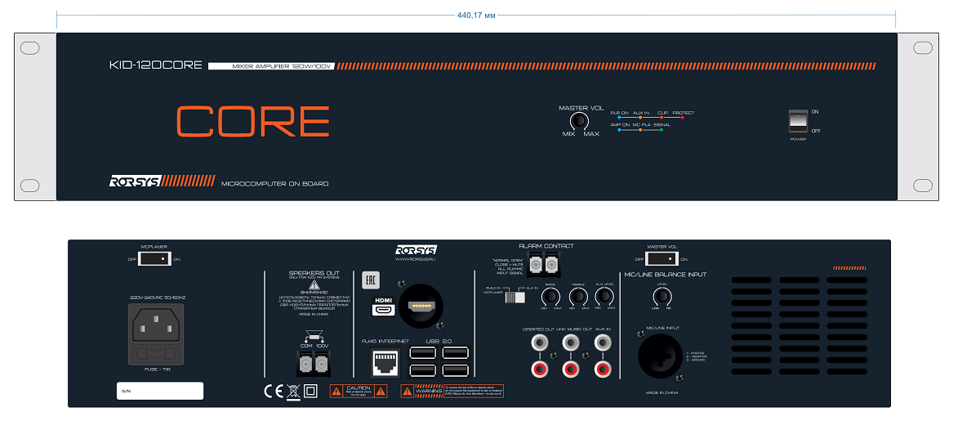Click the front MASTER VOL knob
Image resolution: width=980 pixels, height=430 pixels.
(579, 122)
